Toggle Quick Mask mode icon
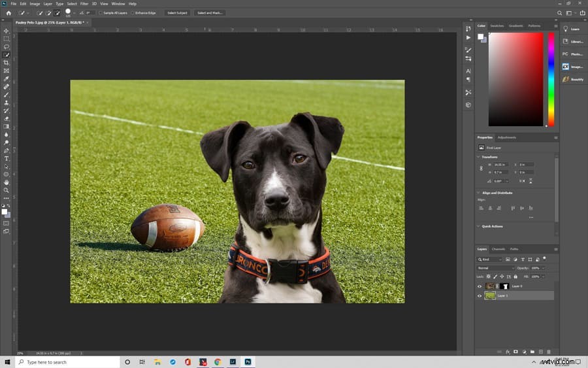Viewport: 588px width, 368px height. 7,224
